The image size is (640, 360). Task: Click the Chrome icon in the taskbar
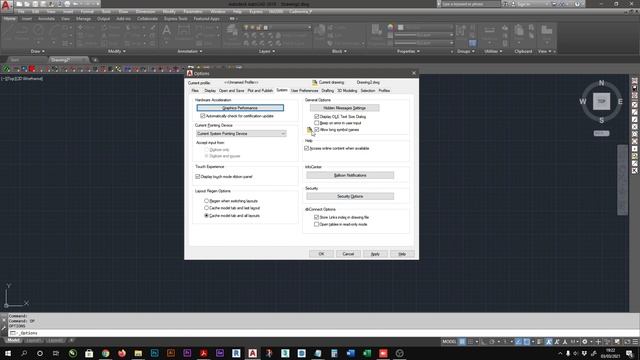coord(105,353)
